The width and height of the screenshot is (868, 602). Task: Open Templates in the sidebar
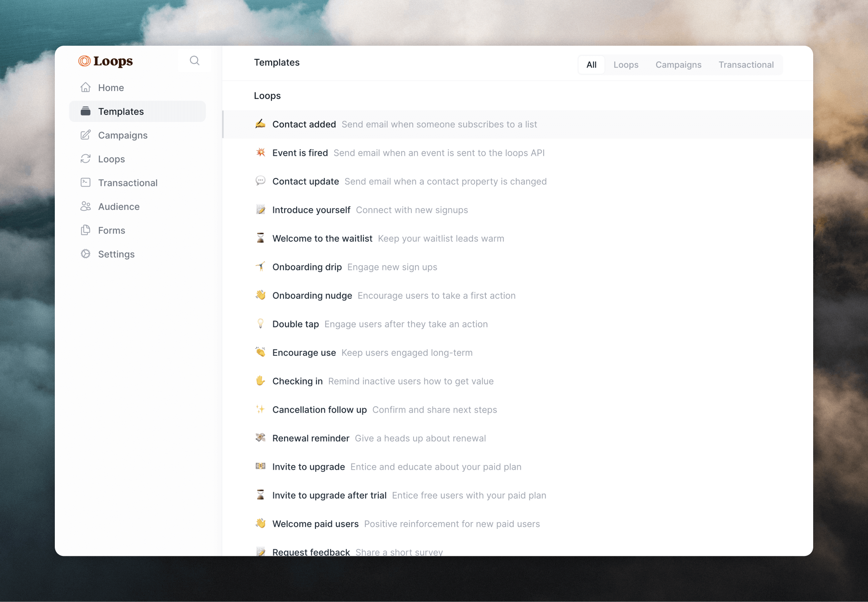point(137,111)
